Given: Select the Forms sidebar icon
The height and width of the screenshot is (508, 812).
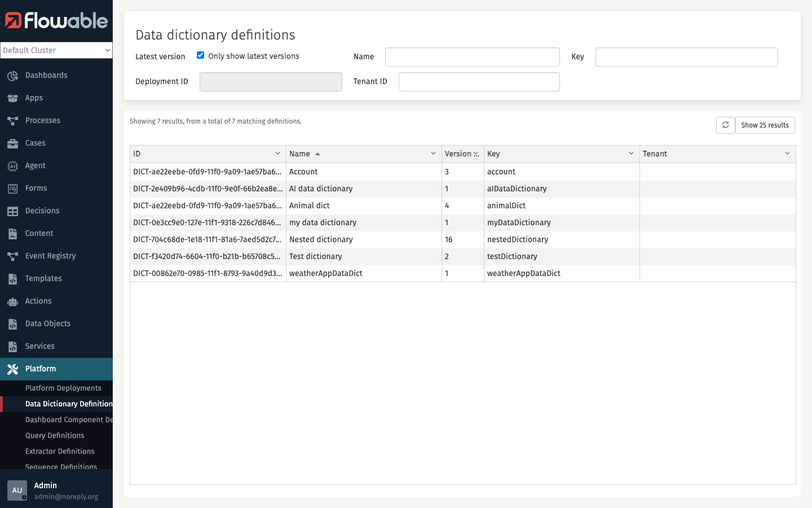Looking at the screenshot, I should [x=12, y=188].
